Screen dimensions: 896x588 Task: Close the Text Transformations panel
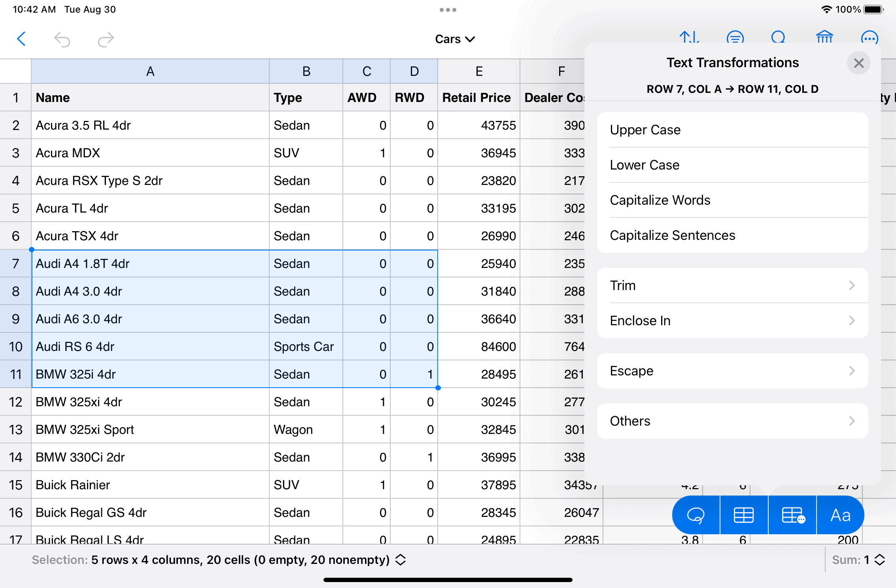pos(858,63)
